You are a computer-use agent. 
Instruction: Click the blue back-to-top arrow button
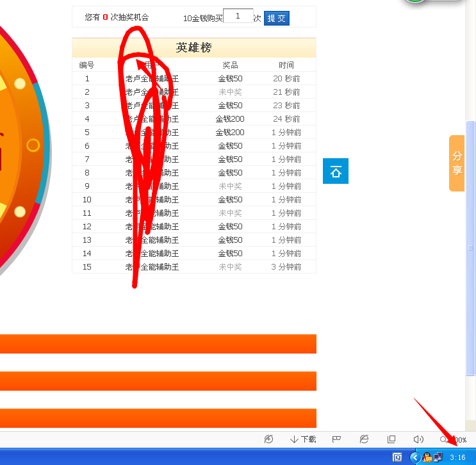(336, 171)
